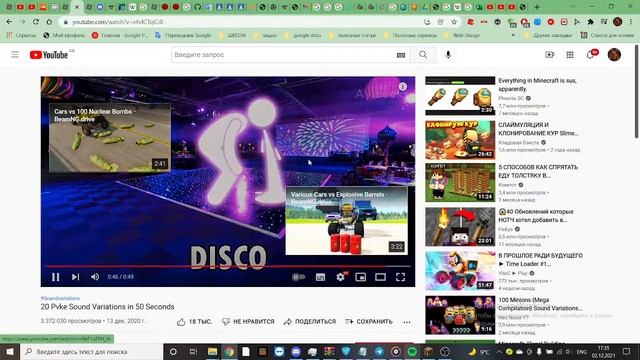Viewport: 640px width, 360px height.
Task: Open google docs bookmarks folder
Action: click(303, 36)
